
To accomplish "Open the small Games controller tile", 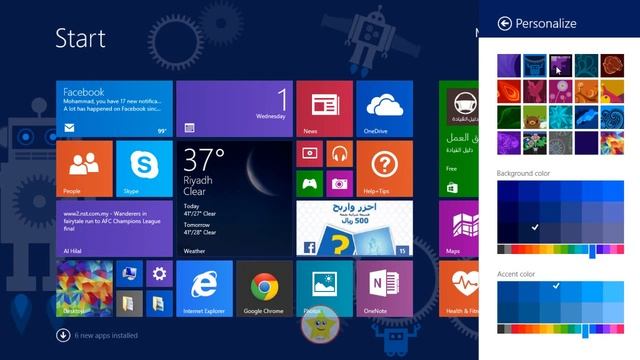I will (x=309, y=184).
